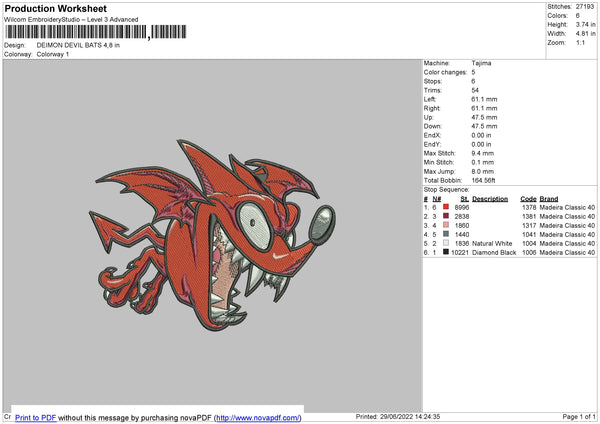
Task: Click the dark red swatch for Madeira code 1381
Action: [446, 216]
